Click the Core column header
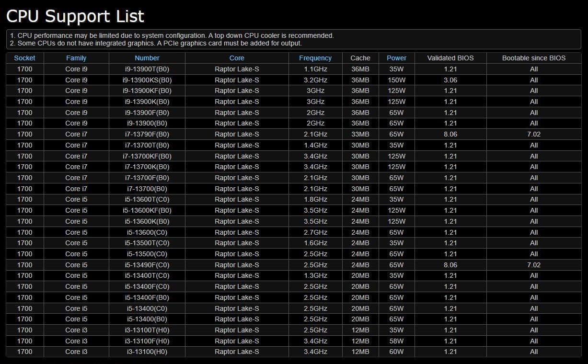 pyautogui.click(x=237, y=58)
